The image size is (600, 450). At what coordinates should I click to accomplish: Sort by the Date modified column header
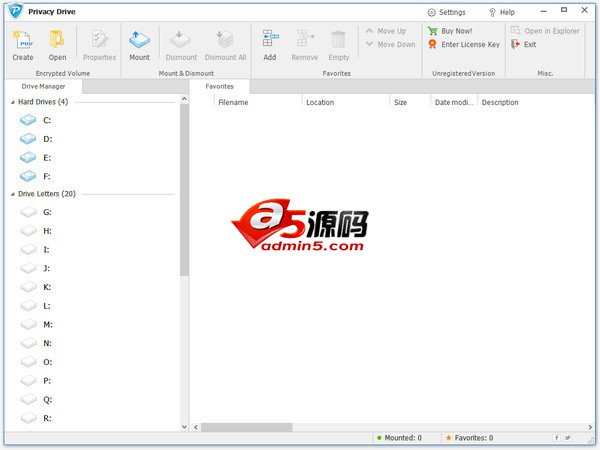454,103
